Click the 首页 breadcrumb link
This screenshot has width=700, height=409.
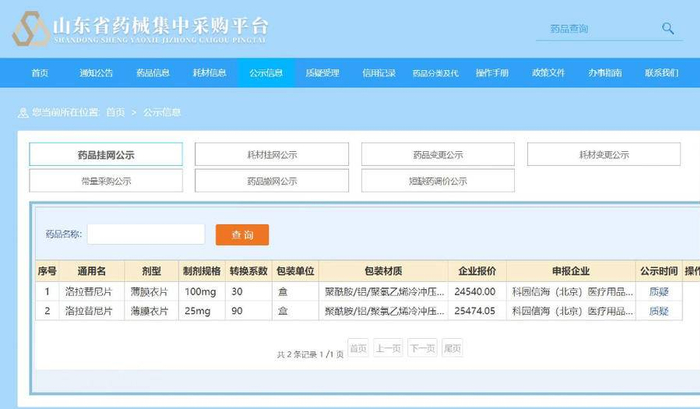(115, 112)
